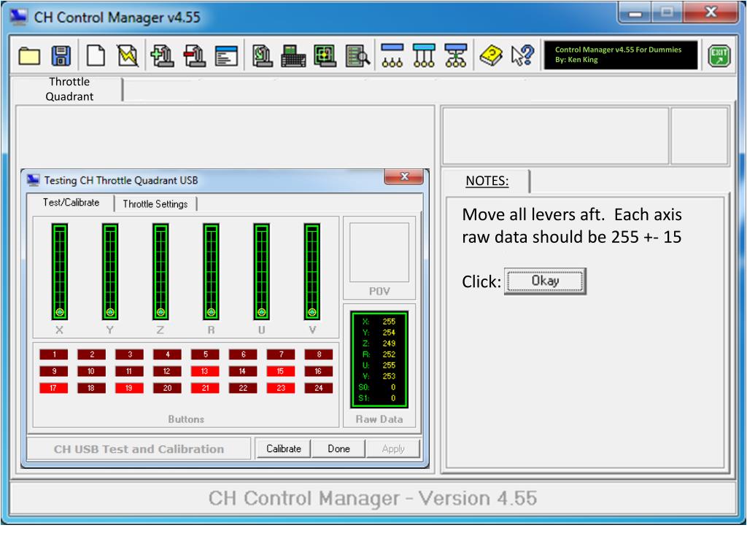The image size is (747, 560).
Task: Open the yellow help book icon
Action: pos(491,55)
